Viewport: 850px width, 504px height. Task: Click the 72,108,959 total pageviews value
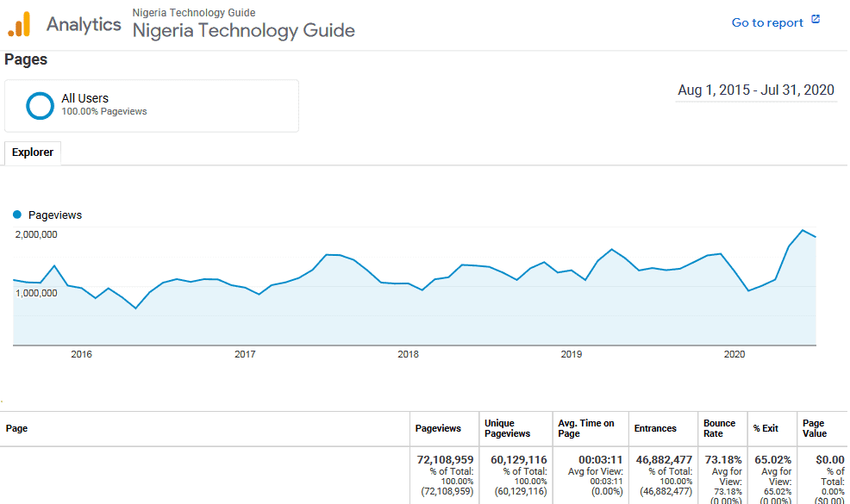point(445,459)
